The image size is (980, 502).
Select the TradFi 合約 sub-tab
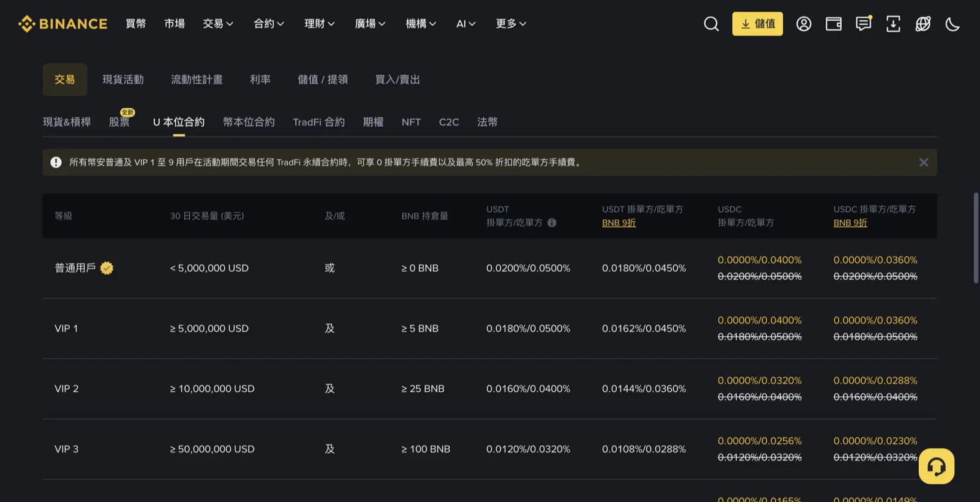pos(318,122)
